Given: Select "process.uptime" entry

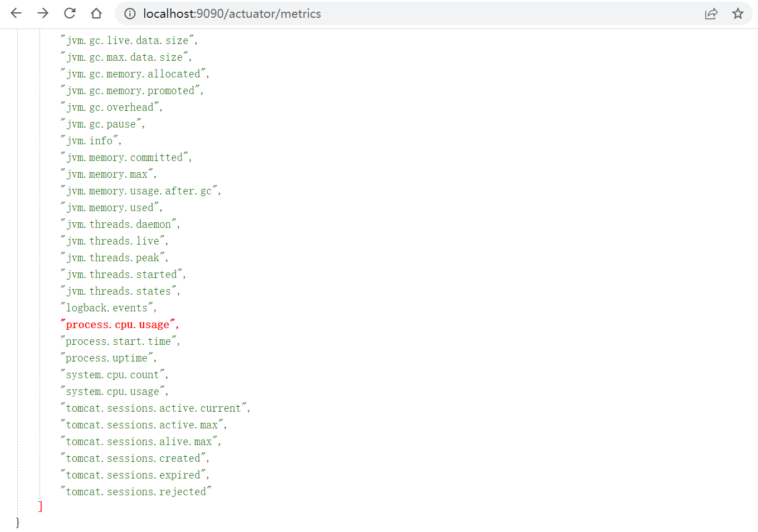Looking at the screenshot, I should 106,358.
